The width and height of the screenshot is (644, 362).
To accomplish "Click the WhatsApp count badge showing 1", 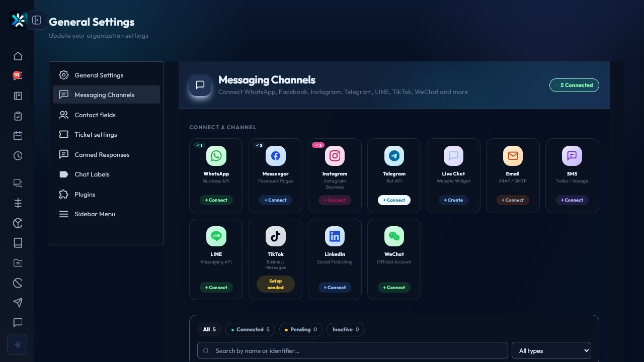I will pos(200,145).
